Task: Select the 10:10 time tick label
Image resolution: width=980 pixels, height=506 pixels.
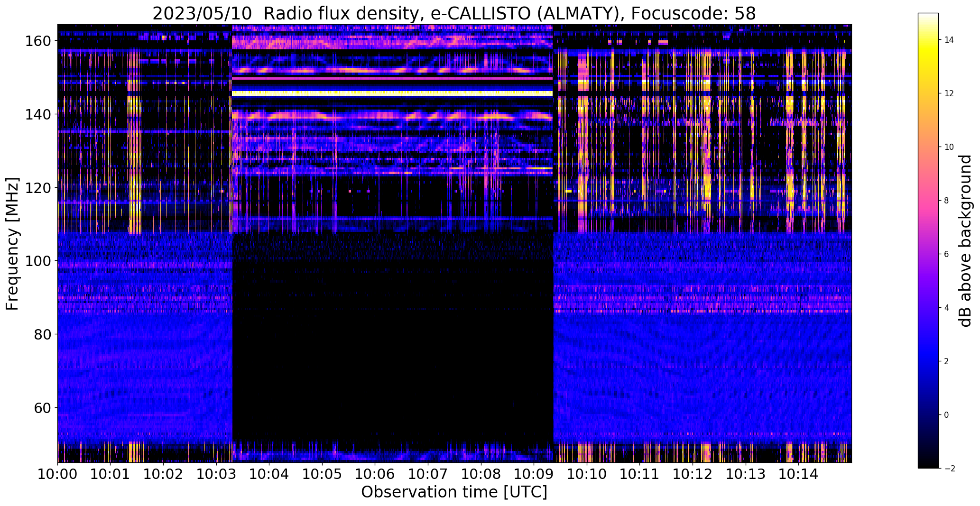Action: [x=587, y=474]
